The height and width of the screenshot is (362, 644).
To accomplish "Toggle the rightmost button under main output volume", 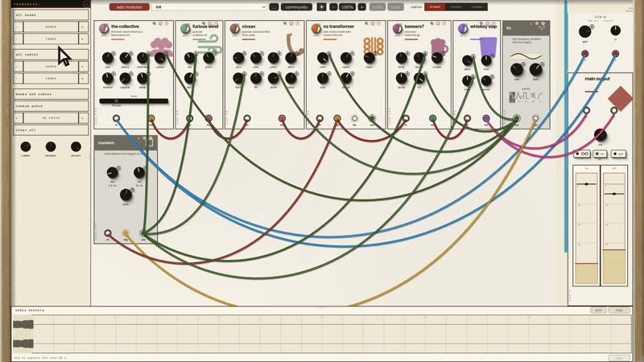I will click(618, 154).
